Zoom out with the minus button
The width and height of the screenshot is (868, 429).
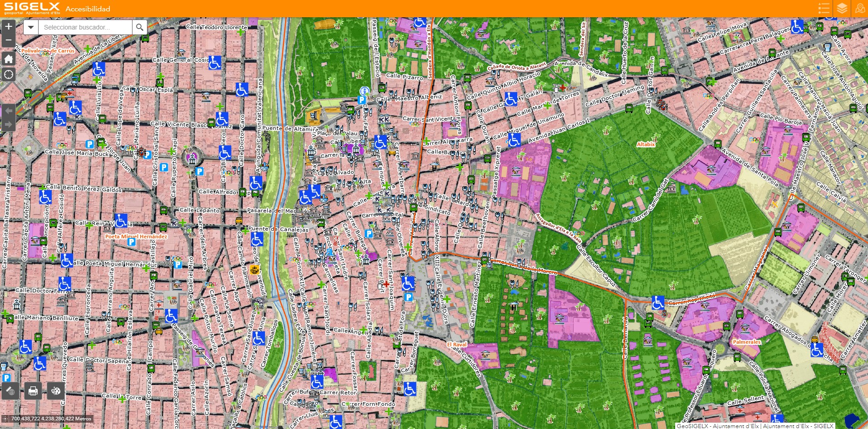[9, 40]
